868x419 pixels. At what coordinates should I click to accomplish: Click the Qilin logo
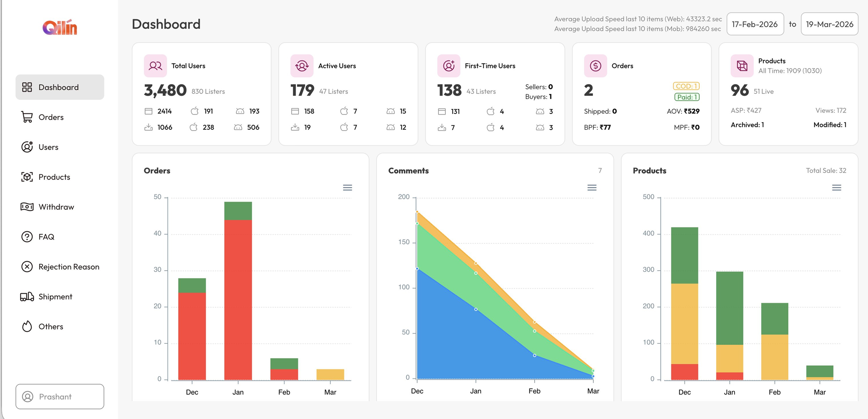(x=60, y=27)
